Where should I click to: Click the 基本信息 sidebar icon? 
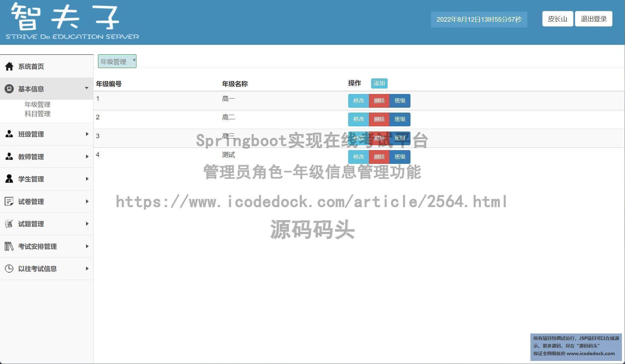(9, 89)
